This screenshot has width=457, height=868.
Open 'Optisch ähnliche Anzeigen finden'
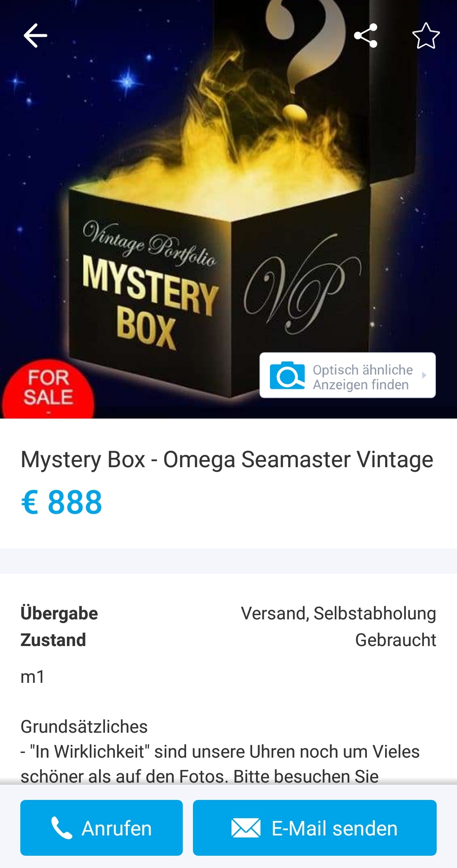click(347, 375)
